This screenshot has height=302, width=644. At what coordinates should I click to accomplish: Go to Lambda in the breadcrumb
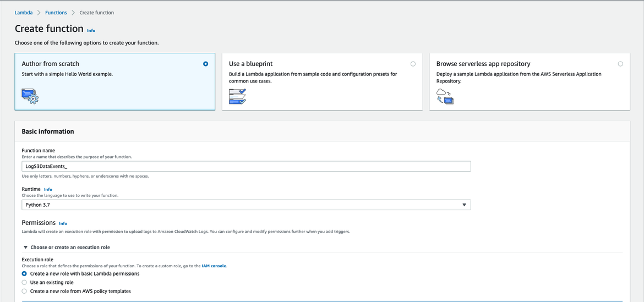click(x=23, y=13)
